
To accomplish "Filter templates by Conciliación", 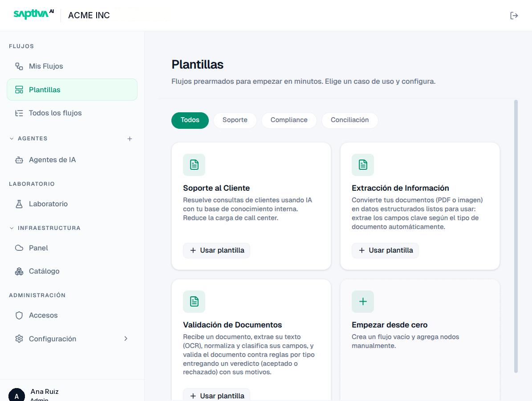I will point(350,120).
